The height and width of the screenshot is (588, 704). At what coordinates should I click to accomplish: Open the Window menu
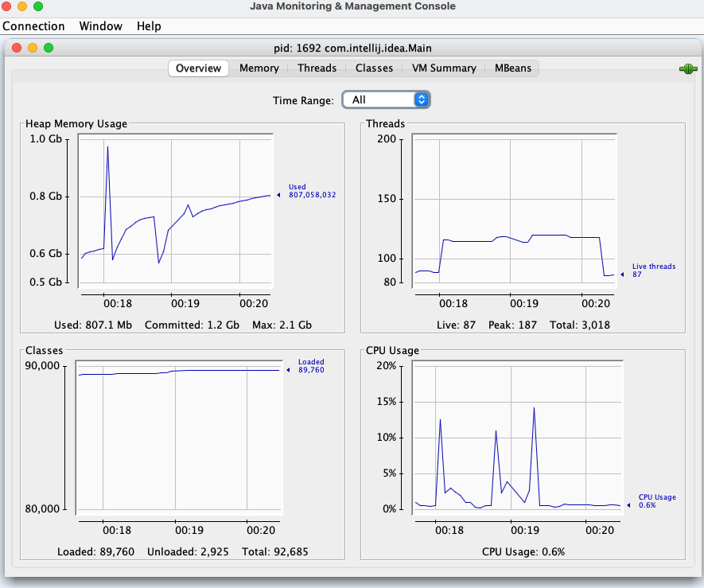coord(101,26)
